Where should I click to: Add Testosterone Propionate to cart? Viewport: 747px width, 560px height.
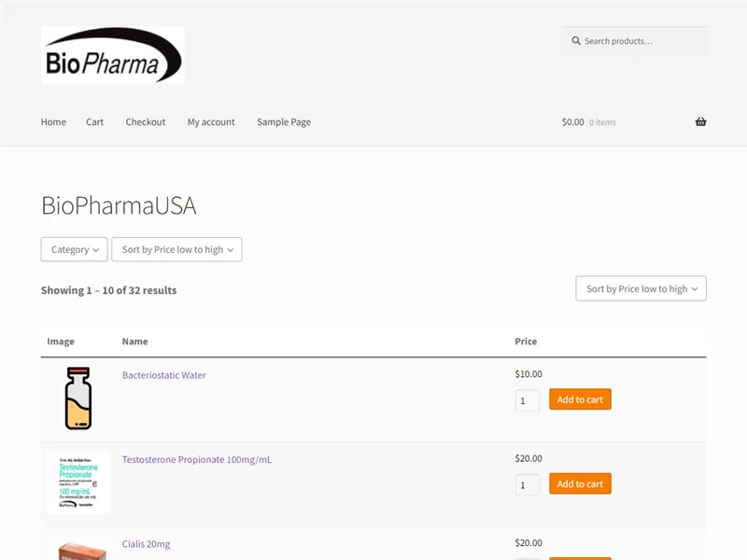coord(580,483)
